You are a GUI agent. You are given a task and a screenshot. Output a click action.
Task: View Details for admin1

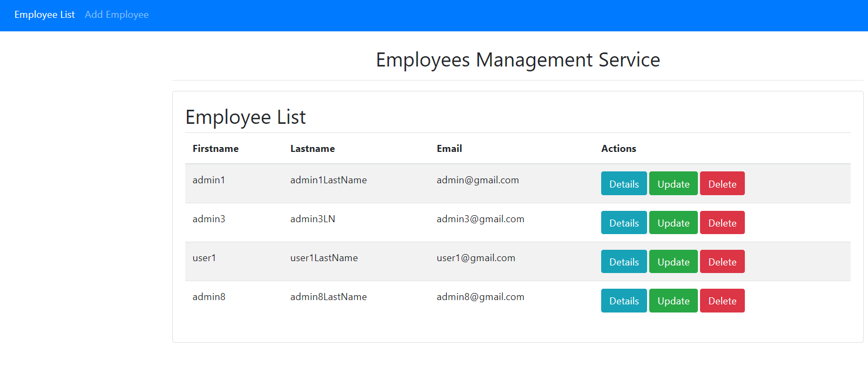coord(624,184)
